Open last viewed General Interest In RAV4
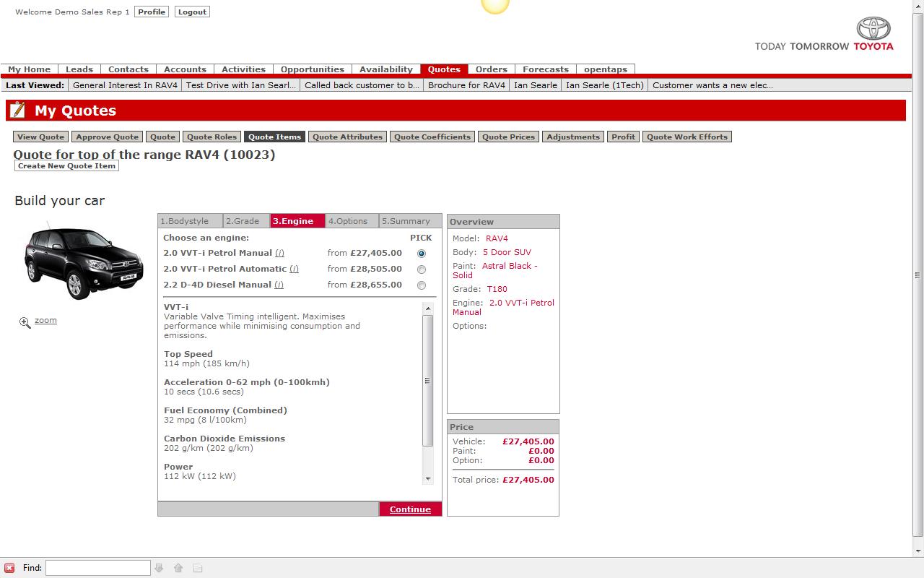Image resolution: width=924 pixels, height=578 pixels. pos(125,85)
